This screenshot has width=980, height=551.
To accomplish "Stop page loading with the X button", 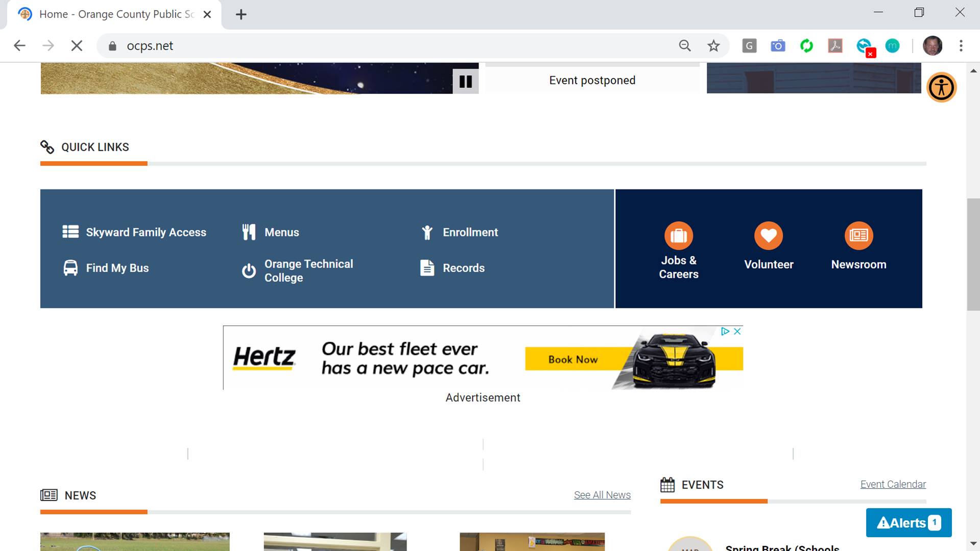I will (77, 46).
